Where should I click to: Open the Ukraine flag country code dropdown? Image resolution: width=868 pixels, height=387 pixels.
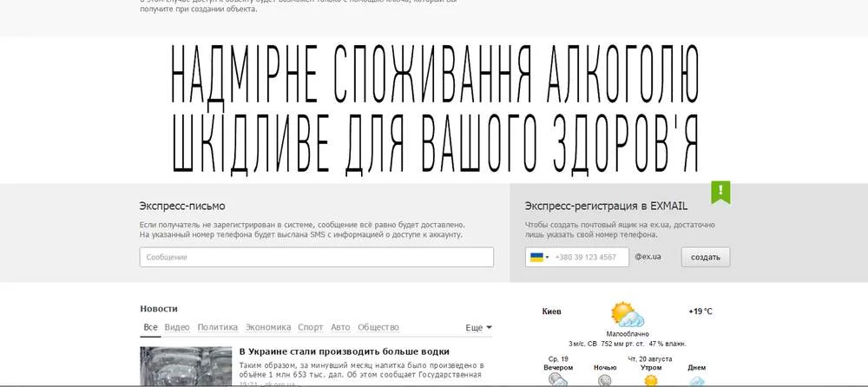point(539,257)
